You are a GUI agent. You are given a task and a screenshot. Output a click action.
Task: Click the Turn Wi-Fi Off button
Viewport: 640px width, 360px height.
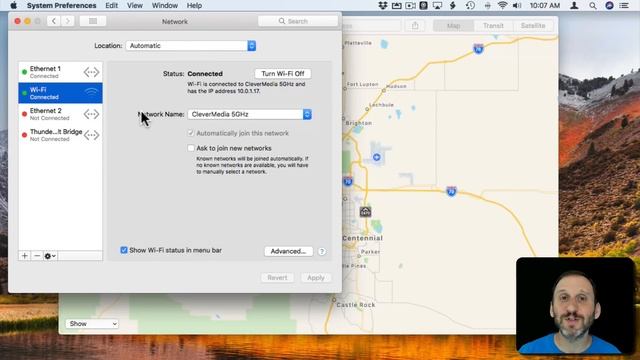tap(283, 73)
